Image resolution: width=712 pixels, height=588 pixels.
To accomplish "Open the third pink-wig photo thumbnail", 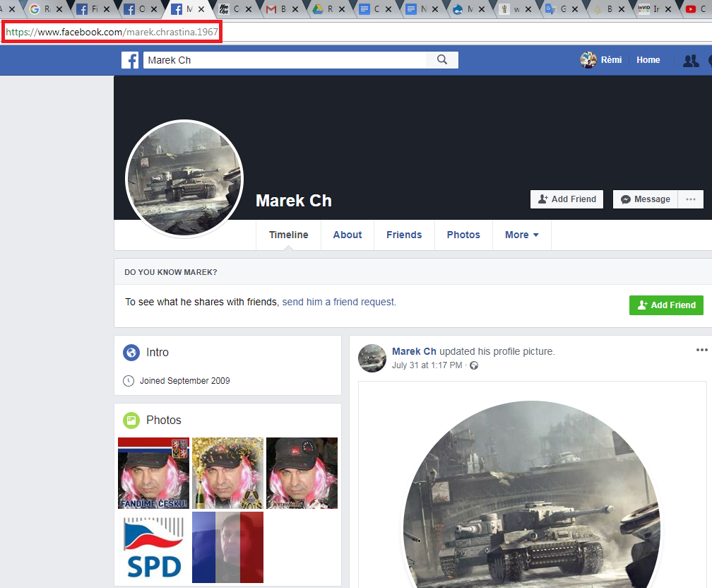I will coord(302,473).
